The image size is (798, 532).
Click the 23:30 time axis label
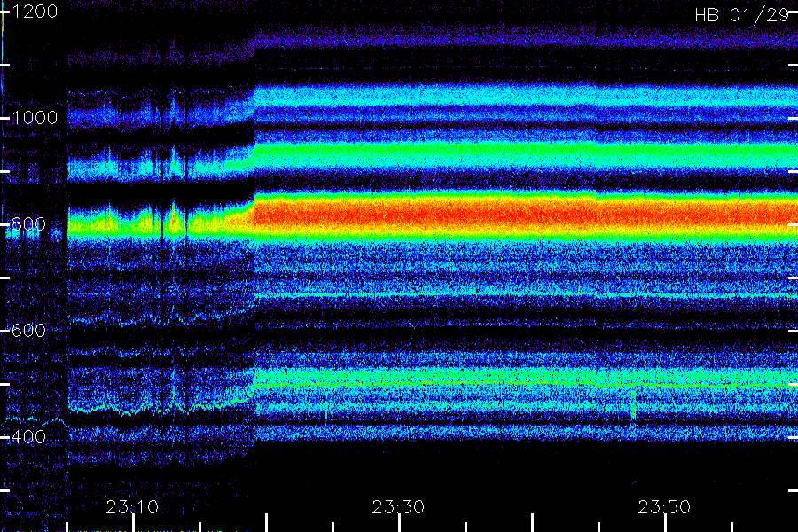398,507
